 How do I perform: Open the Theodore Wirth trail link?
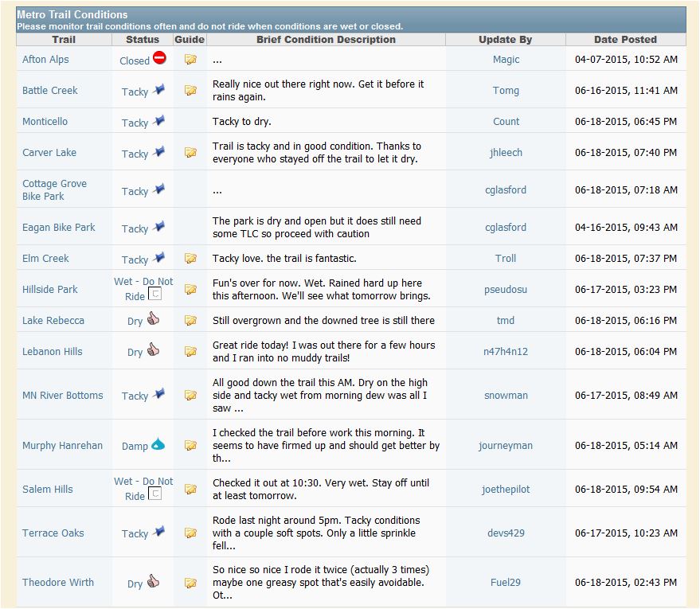click(x=58, y=583)
